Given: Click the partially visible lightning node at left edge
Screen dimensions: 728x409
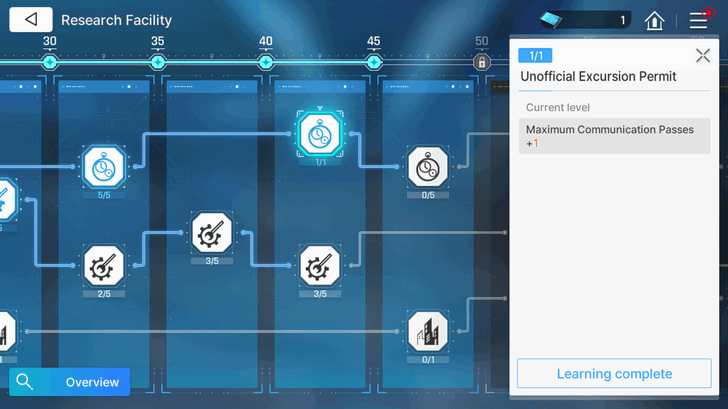Looking at the screenshot, I should pyautogui.click(x=5, y=199).
